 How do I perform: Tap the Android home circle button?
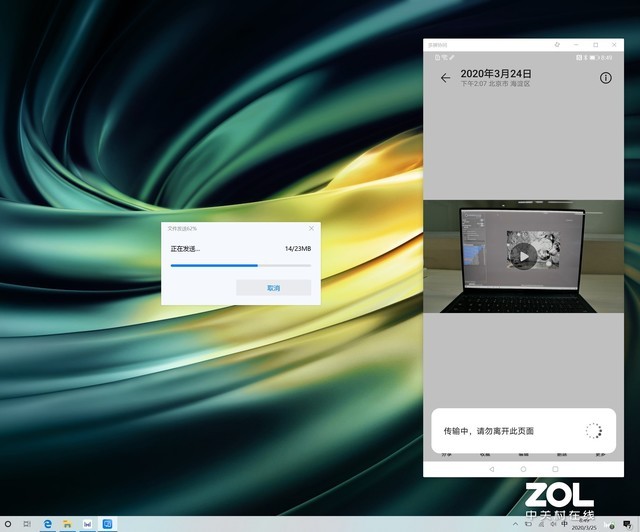[x=523, y=468]
